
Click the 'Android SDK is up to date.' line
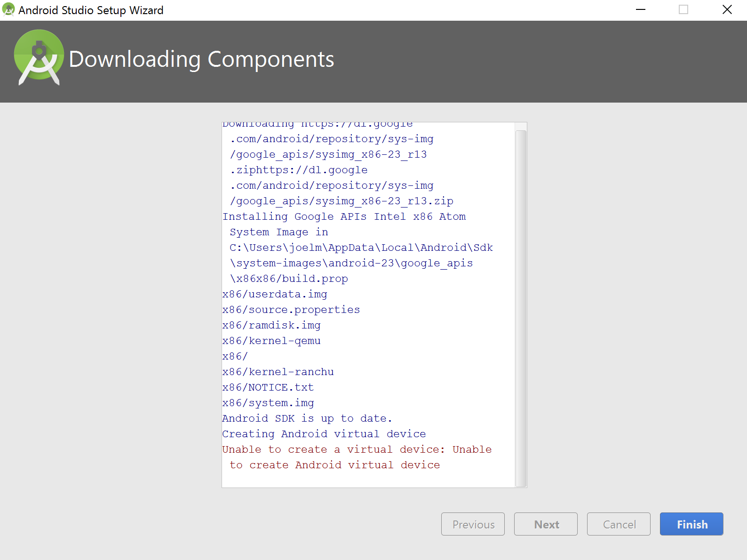[x=307, y=418]
